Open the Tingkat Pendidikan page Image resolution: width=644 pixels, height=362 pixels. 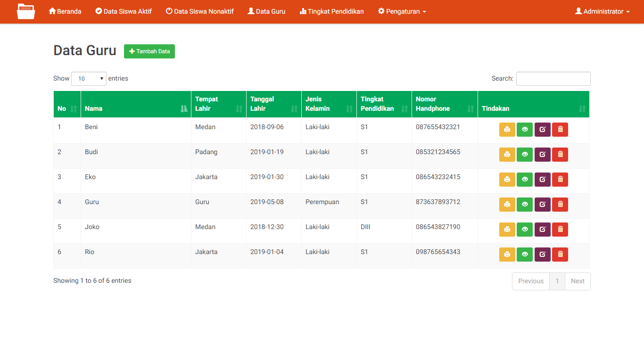point(331,11)
